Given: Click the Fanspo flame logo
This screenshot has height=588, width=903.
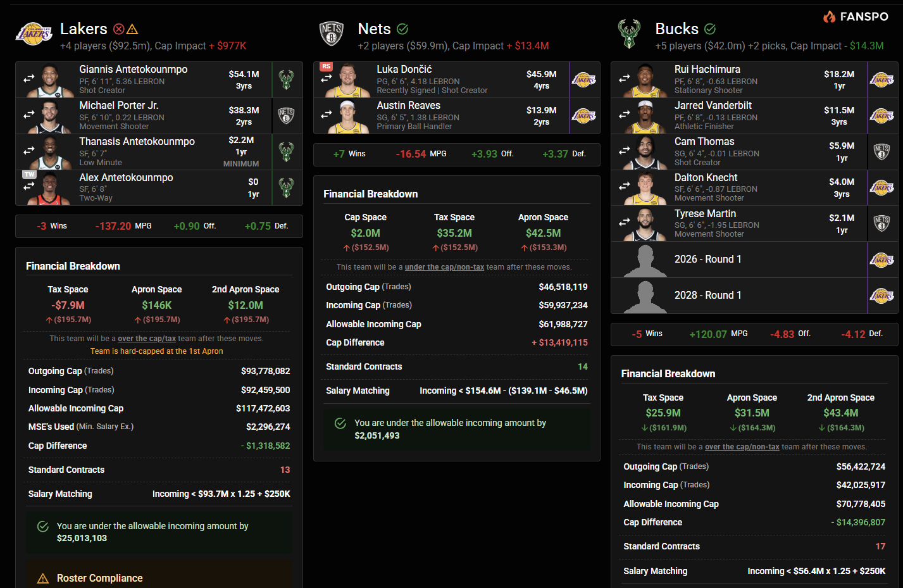Looking at the screenshot, I should tap(829, 17).
